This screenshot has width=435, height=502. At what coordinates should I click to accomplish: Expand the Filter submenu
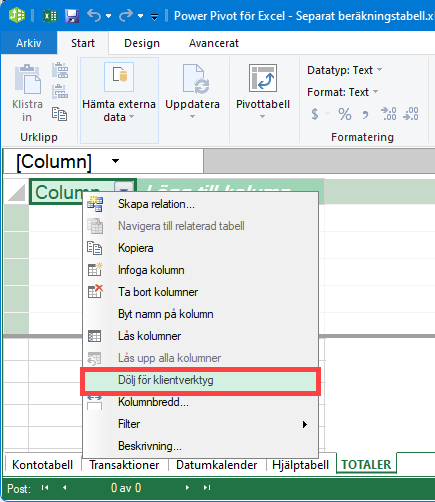pyautogui.click(x=200, y=424)
